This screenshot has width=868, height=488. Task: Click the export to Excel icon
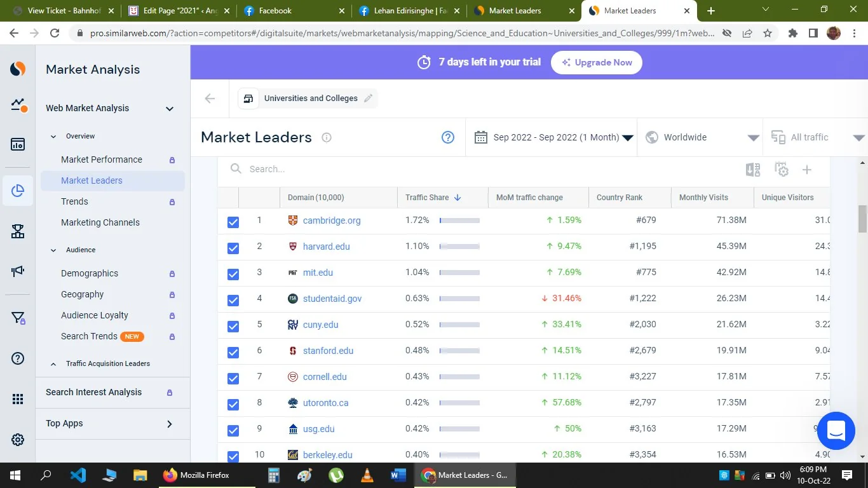[753, 170]
